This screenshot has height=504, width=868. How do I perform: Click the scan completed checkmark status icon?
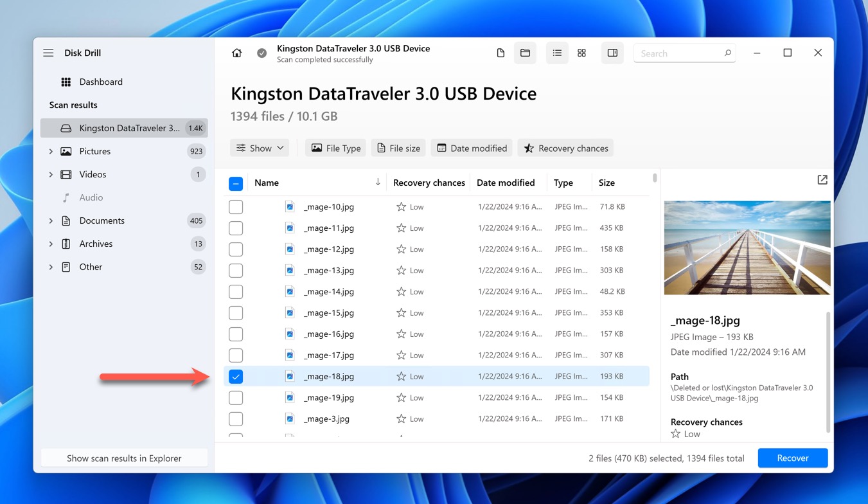262,53
